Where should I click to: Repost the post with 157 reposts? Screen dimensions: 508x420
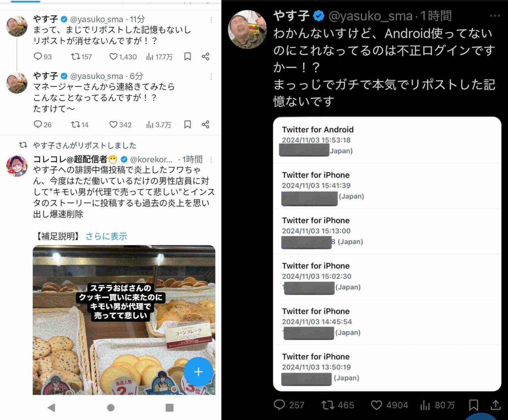coord(81,57)
